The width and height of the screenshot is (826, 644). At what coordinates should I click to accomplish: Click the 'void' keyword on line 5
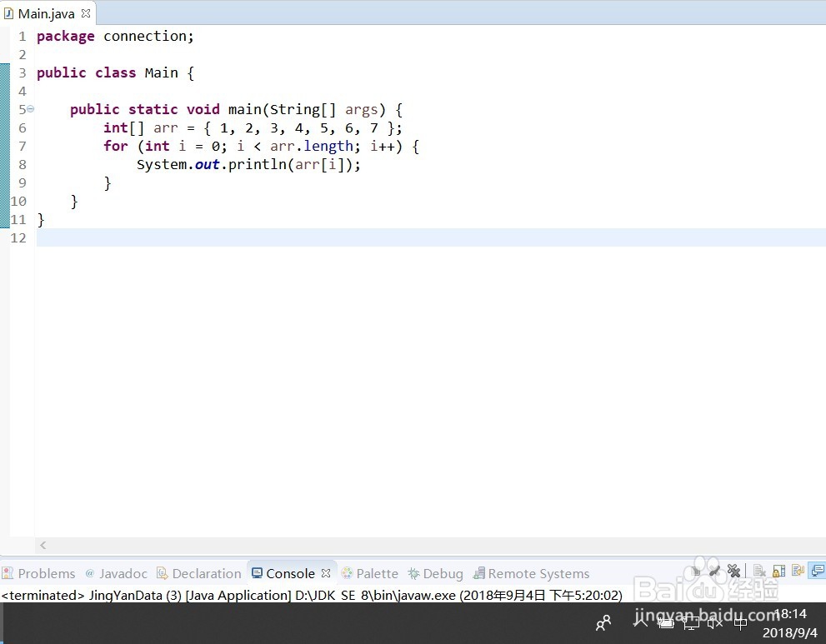coord(203,109)
